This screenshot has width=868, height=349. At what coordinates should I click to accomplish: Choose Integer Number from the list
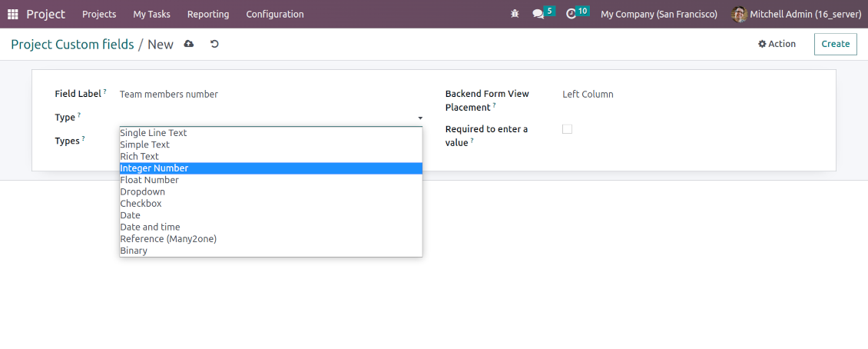click(x=154, y=168)
